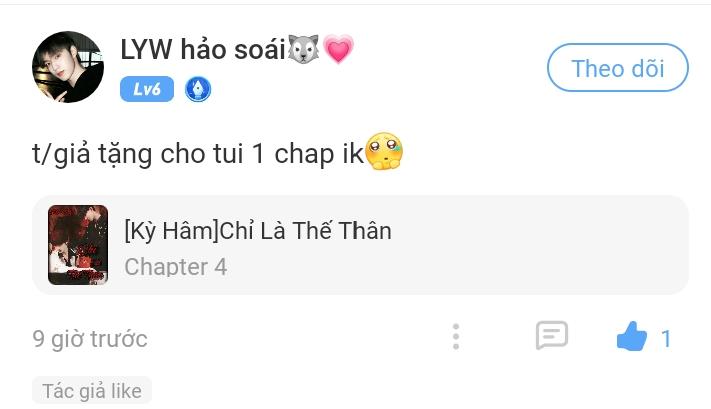Viewport: 711px width, 409px height.
Task: Select the comment text t/giả tặng cho tui
Action: tap(138, 154)
